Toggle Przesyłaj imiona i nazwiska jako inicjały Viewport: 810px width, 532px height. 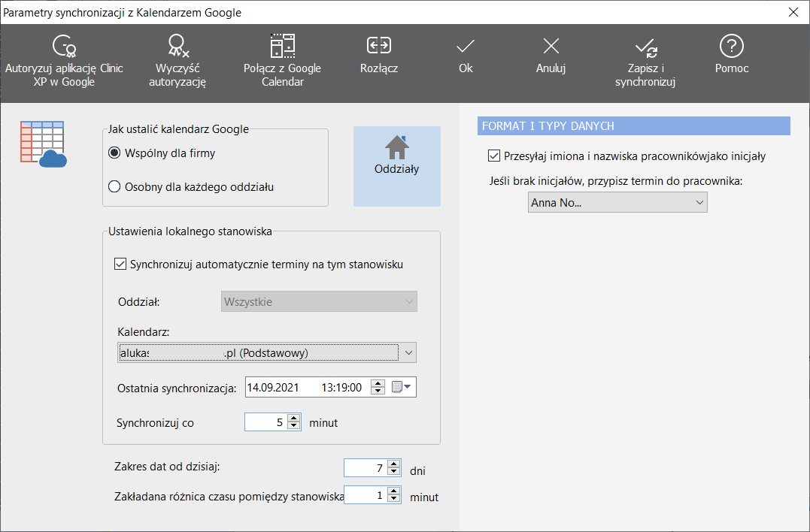494,156
